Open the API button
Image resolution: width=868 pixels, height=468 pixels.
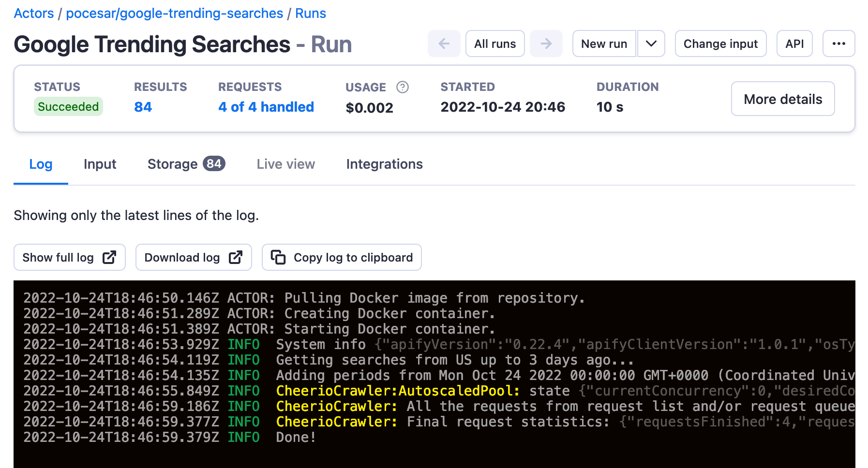[x=794, y=44]
